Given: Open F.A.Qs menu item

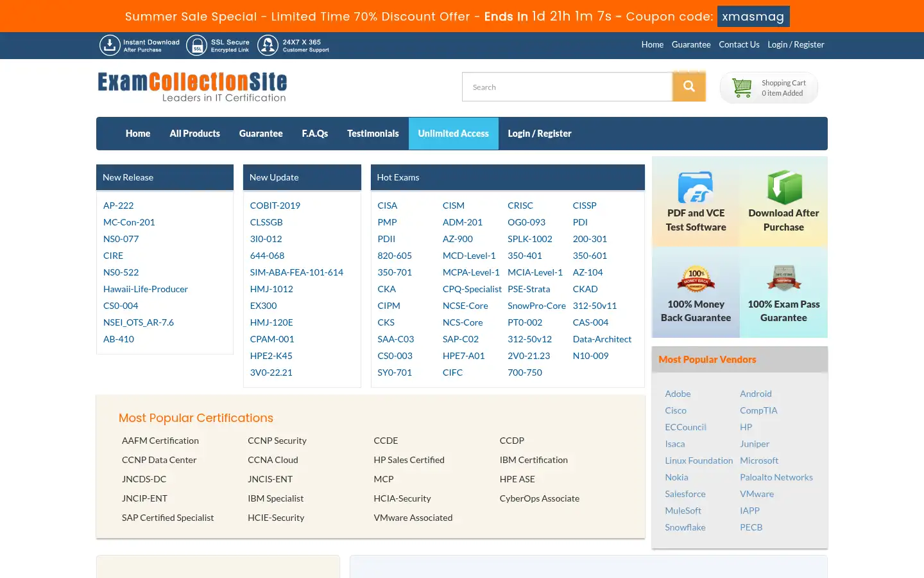Looking at the screenshot, I should coord(315,134).
